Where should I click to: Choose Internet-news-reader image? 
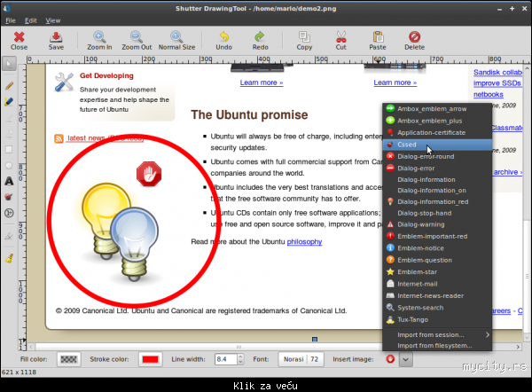click(x=437, y=295)
